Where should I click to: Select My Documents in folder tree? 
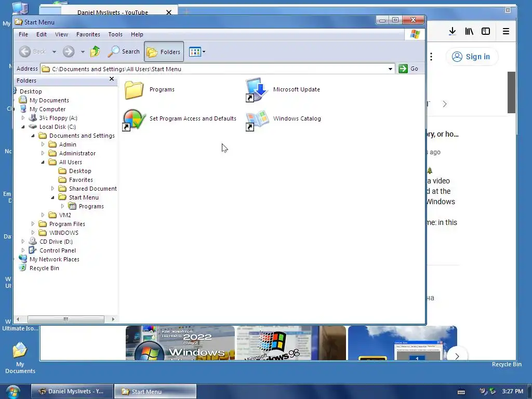(x=49, y=100)
